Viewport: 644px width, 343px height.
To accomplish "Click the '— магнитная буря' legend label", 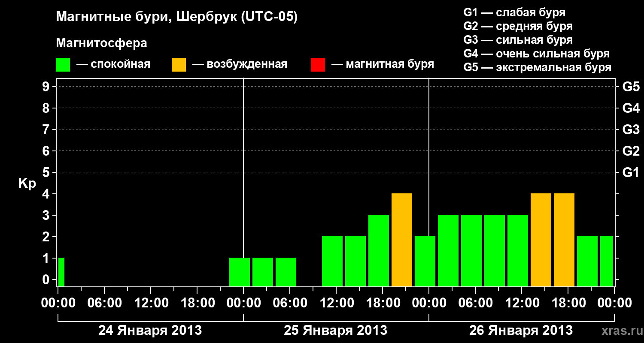I will point(383,65).
